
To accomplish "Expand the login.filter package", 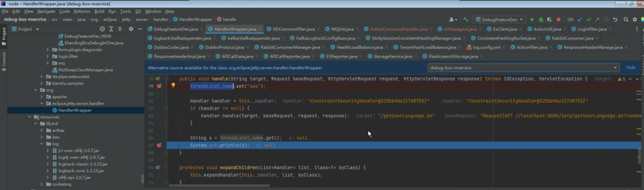I will [x=48, y=56].
